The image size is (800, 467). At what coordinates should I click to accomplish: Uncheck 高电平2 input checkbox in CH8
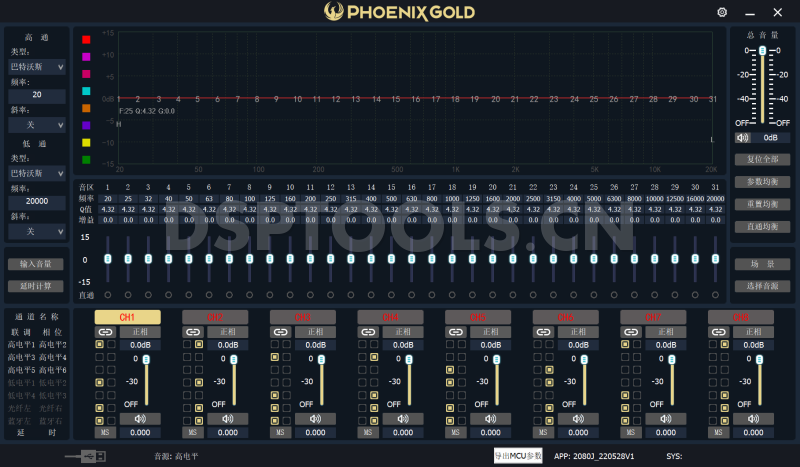[724, 345]
